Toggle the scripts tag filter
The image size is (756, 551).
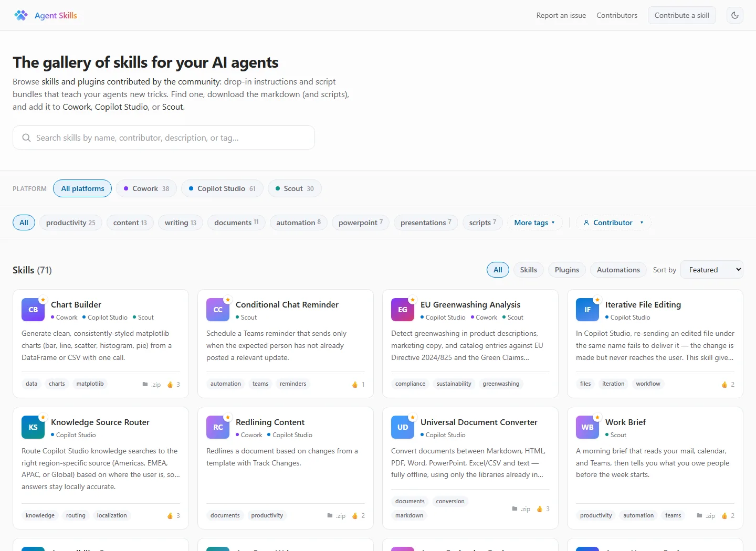point(482,222)
